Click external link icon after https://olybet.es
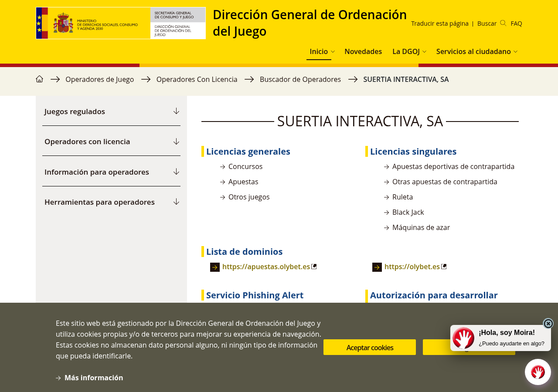Screen dimensions: 558x392 coord(444,267)
